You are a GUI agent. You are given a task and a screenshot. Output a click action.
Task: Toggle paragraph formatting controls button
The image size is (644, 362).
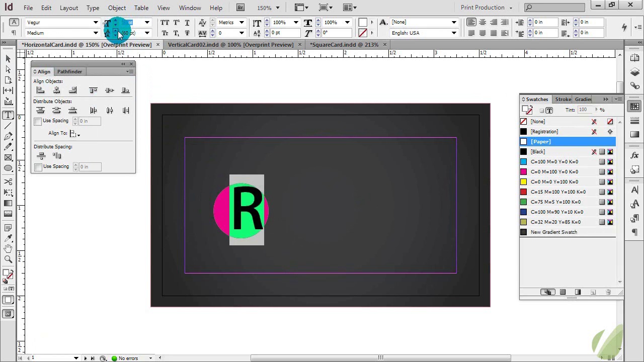[x=14, y=33]
